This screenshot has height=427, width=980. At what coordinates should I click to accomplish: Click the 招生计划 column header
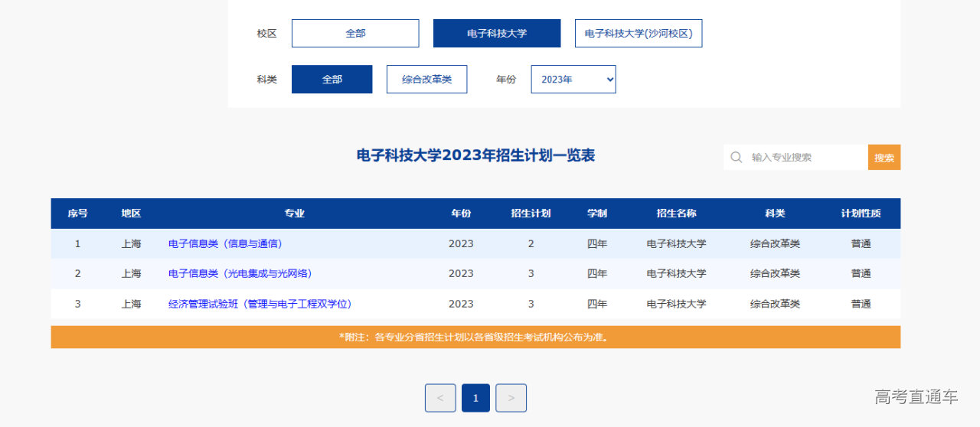point(531,213)
